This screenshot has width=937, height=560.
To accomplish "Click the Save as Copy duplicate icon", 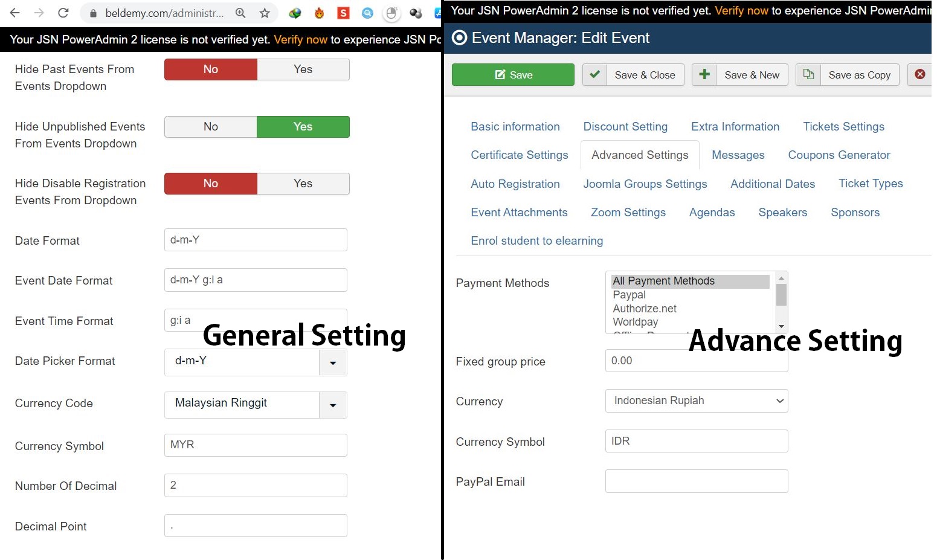I will pyautogui.click(x=808, y=74).
